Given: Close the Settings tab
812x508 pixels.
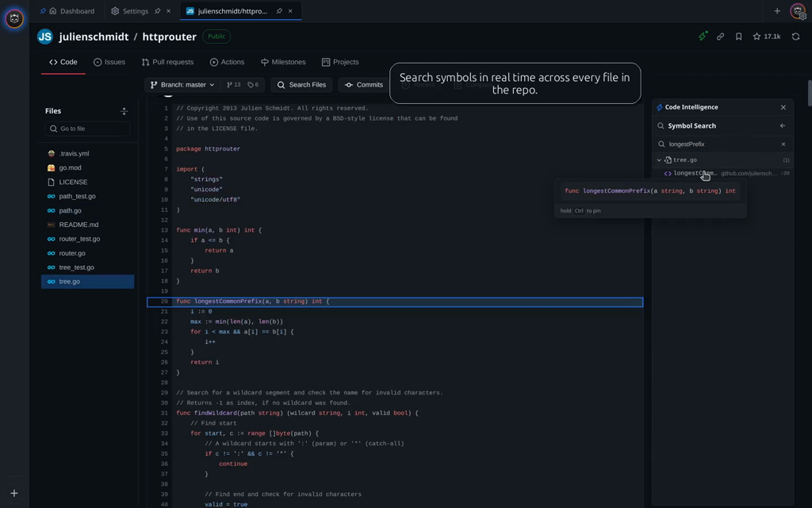Looking at the screenshot, I should tap(168, 11).
